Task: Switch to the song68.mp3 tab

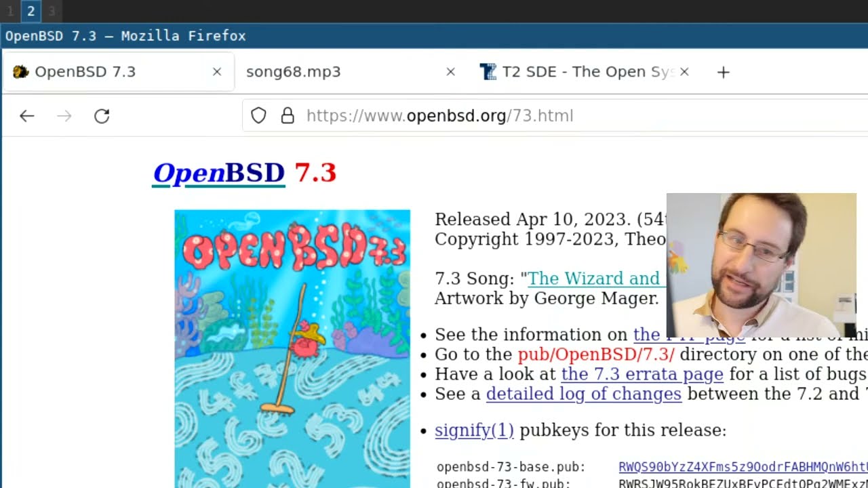Action: (351, 72)
